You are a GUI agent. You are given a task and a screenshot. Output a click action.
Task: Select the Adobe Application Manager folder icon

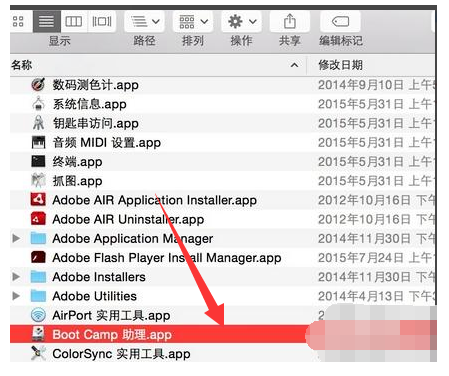tap(38, 238)
